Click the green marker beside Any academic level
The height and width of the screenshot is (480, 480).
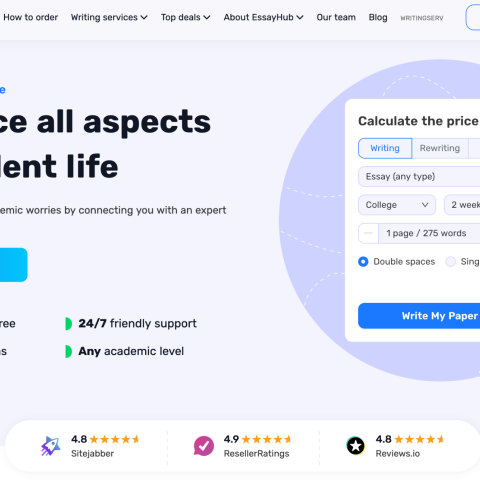coord(68,351)
